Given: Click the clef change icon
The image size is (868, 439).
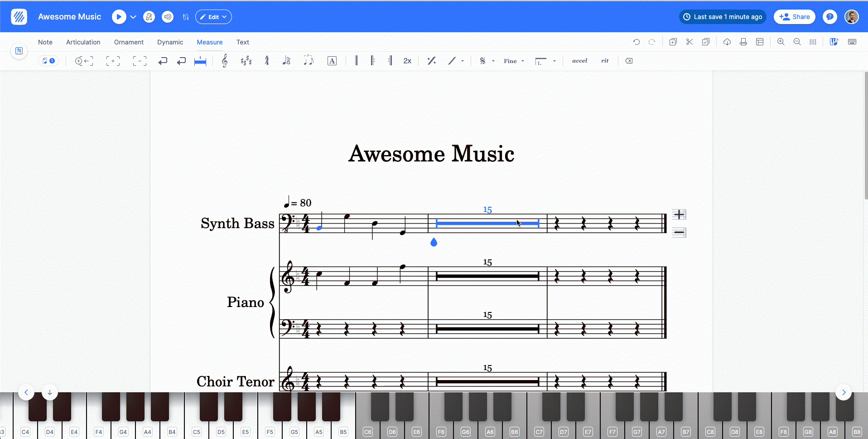Looking at the screenshot, I should pyautogui.click(x=225, y=61).
